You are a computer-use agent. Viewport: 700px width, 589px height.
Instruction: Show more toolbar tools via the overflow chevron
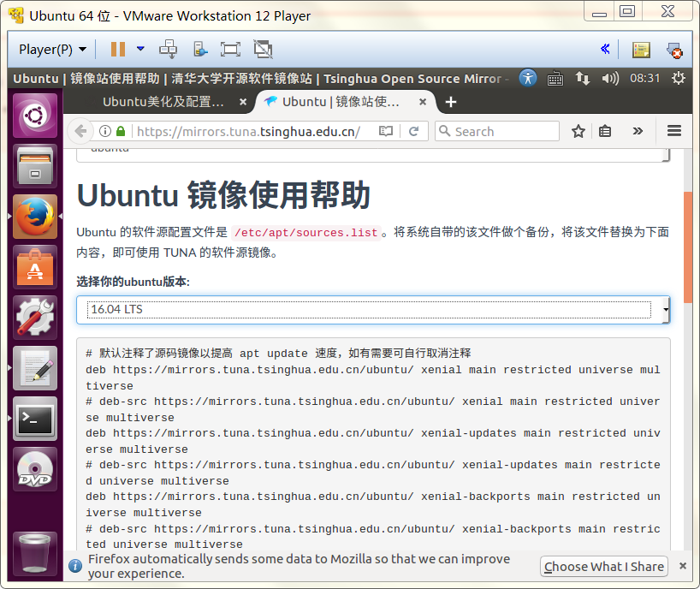638,131
